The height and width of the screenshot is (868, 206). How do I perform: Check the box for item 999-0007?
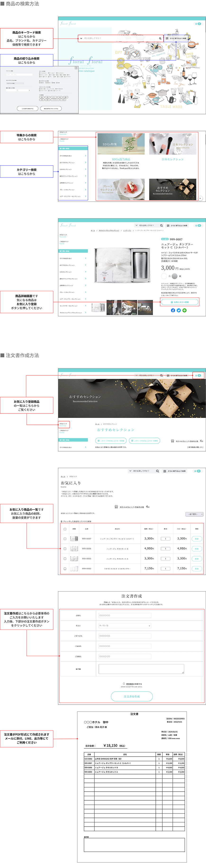click(x=65, y=539)
